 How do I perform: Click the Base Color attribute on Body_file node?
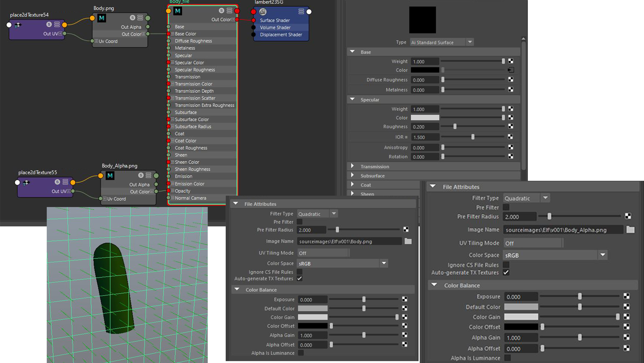coord(185,34)
